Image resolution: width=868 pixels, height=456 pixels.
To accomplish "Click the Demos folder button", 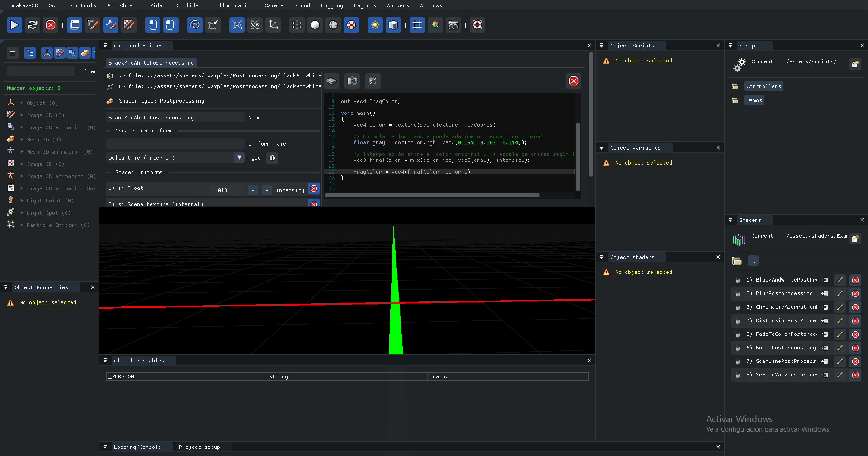I will pos(753,100).
